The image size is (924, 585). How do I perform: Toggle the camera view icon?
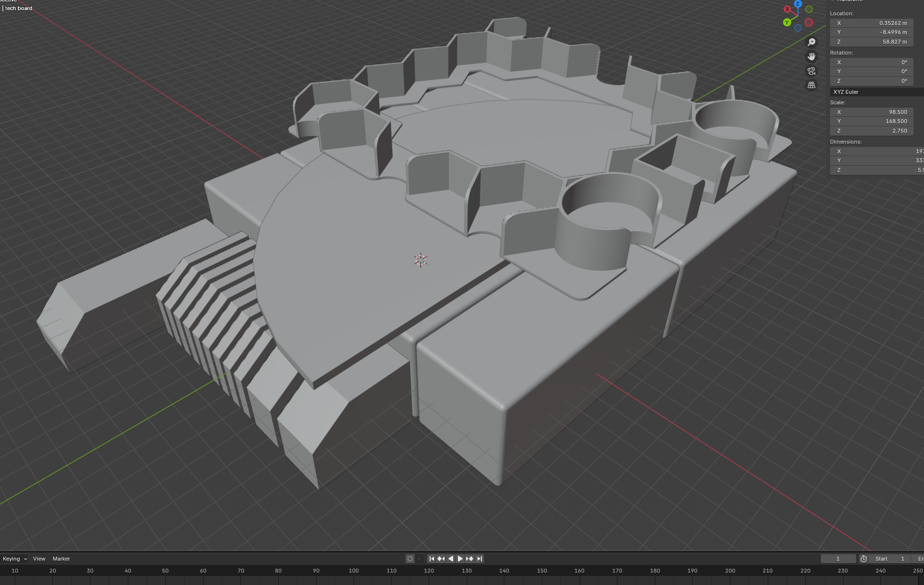point(811,71)
